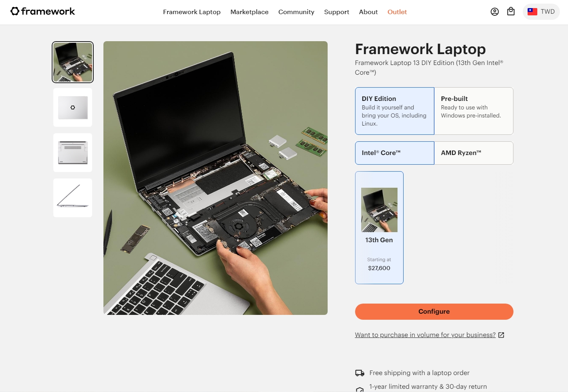Choose the Intel Core processor option
The height and width of the screenshot is (392, 568).
pyautogui.click(x=395, y=153)
